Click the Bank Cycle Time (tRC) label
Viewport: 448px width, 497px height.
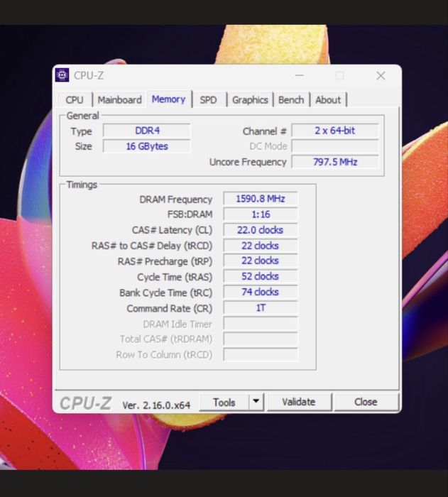[x=166, y=293]
